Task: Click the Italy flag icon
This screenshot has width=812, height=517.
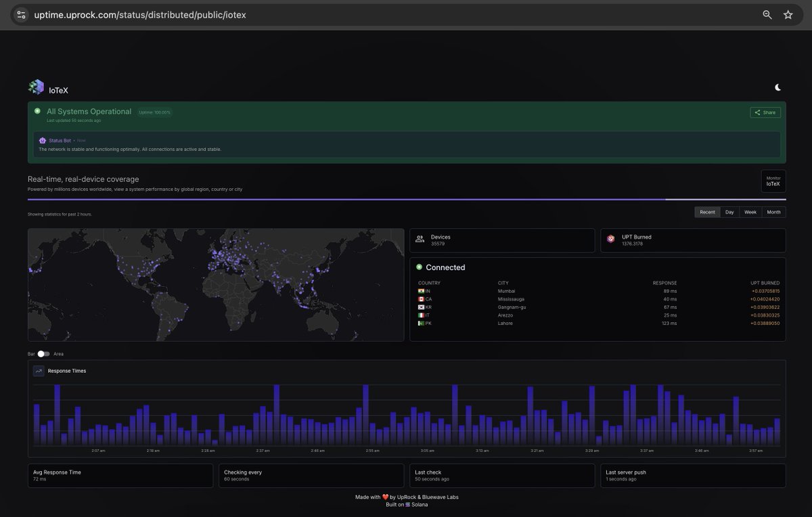Action: point(421,315)
